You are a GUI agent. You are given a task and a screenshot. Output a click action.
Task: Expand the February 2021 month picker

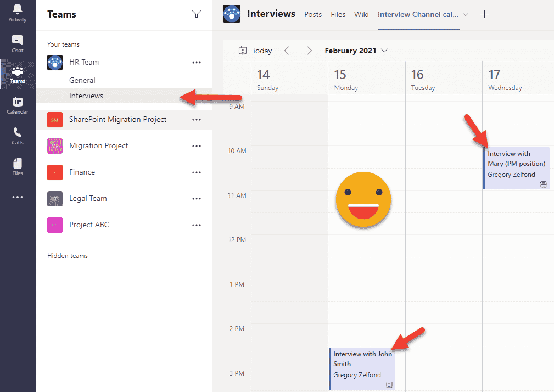356,51
